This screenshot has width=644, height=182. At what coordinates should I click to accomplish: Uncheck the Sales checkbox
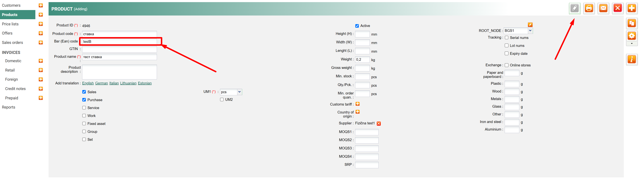(84, 92)
